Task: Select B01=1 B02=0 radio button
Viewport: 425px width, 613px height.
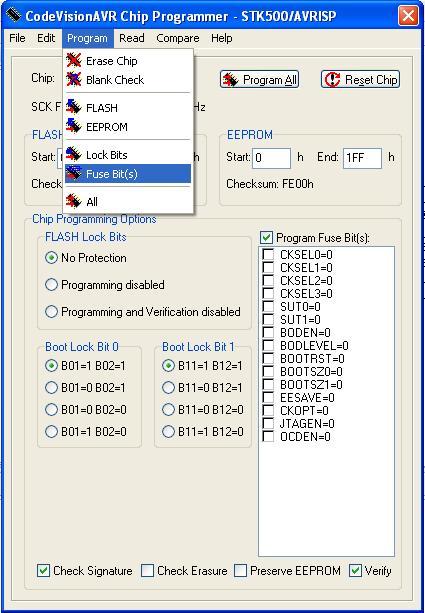Action: [51, 432]
